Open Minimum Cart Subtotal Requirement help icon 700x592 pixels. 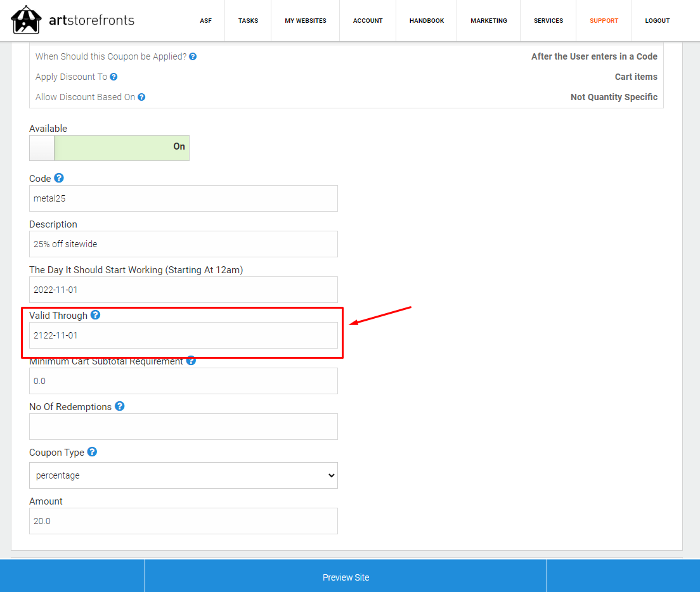coord(191,361)
